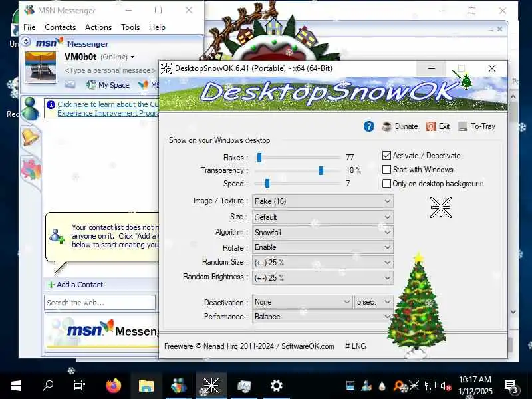This screenshot has height=399, width=532.
Task: Open the Size dropdown
Action: click(323, 217)
